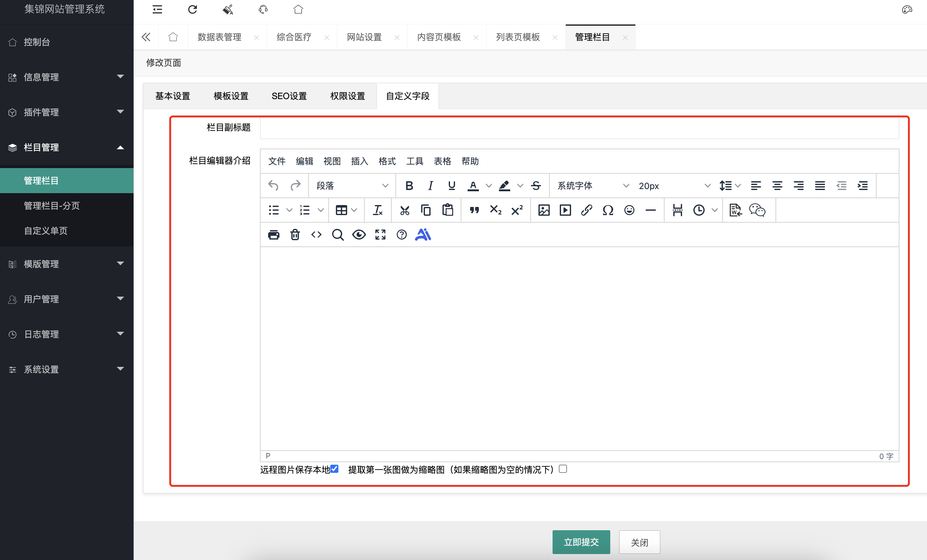Insert a media video

(565, 210)
